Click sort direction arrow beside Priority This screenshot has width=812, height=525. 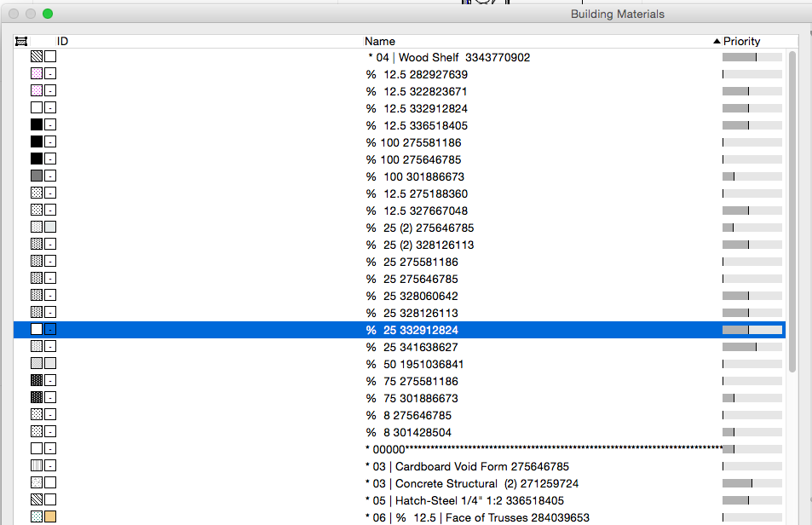[717, 42]
